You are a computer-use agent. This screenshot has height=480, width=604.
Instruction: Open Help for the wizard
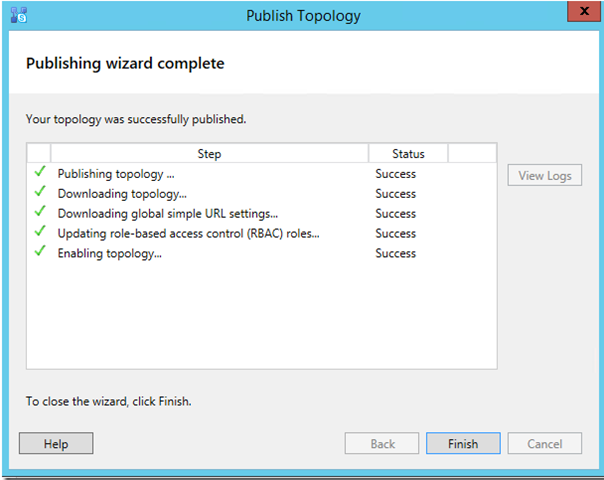56,443
